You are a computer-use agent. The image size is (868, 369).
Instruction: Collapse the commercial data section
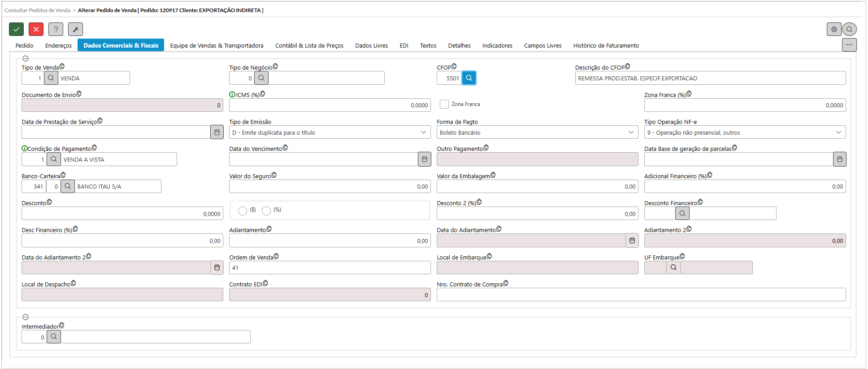(26, 58)
